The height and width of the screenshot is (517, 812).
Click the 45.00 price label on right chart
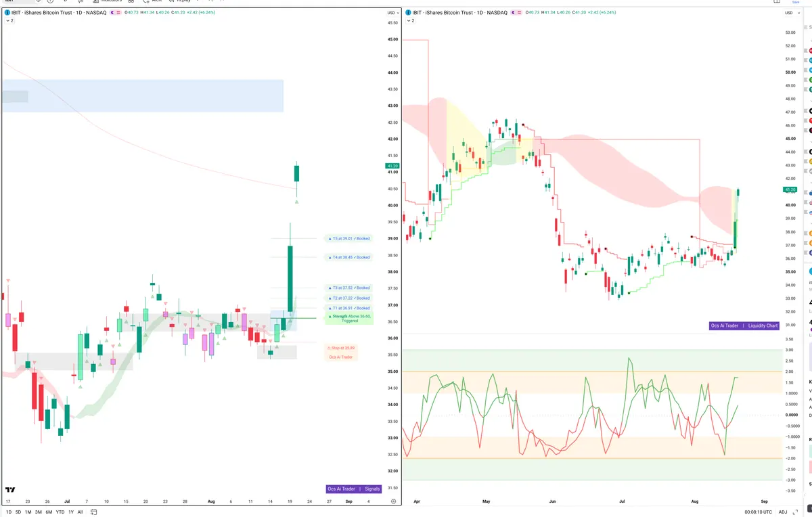(790, 139)
